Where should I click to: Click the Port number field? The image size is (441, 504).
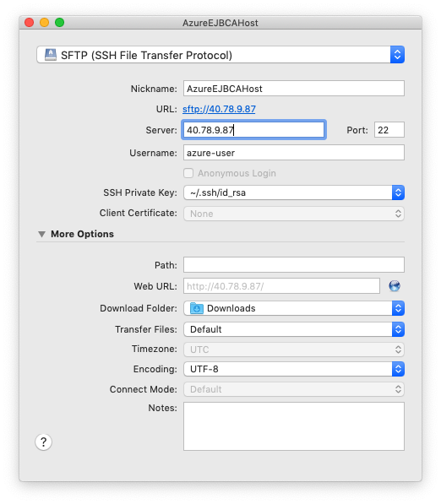[389, 130]
